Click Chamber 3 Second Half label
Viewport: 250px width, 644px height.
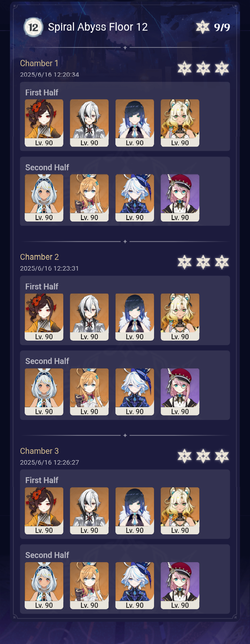point(47,555)
